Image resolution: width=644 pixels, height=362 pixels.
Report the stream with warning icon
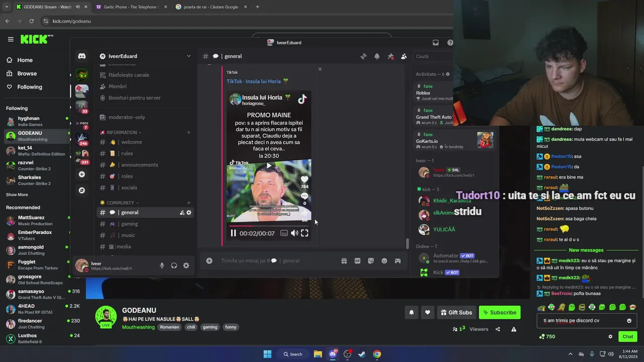[514, 329]
